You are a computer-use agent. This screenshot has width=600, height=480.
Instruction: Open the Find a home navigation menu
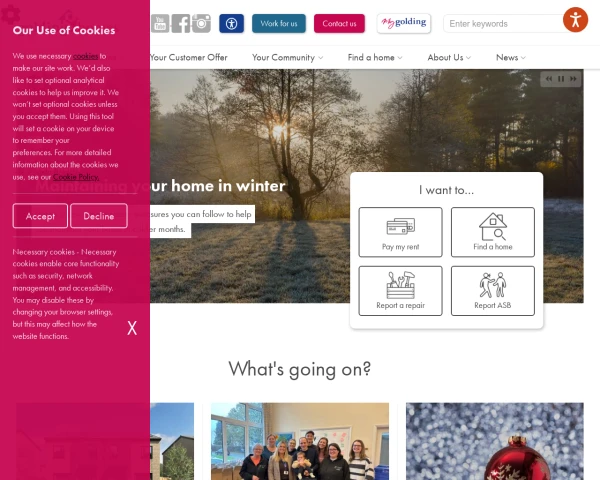click(x=375, y=57)
